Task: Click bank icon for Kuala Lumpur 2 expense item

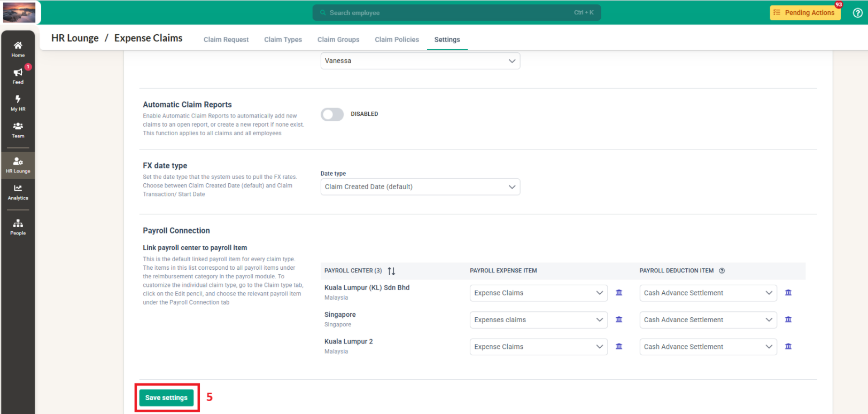Action: [619, 347]
